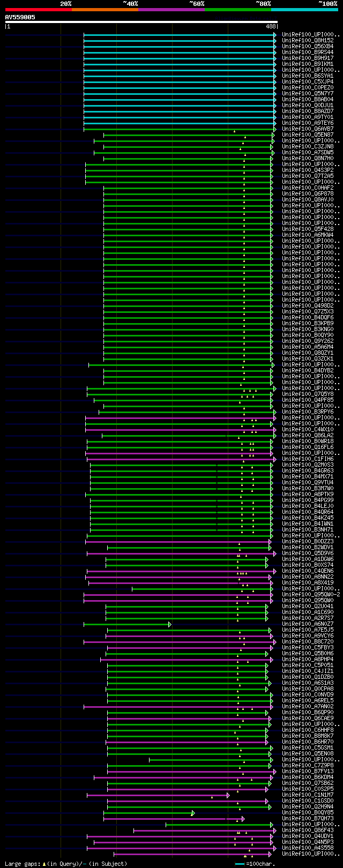Screen dimensions: 343x868
Task: Click the white query sequence ruler bar
Action: pos(141,22)
